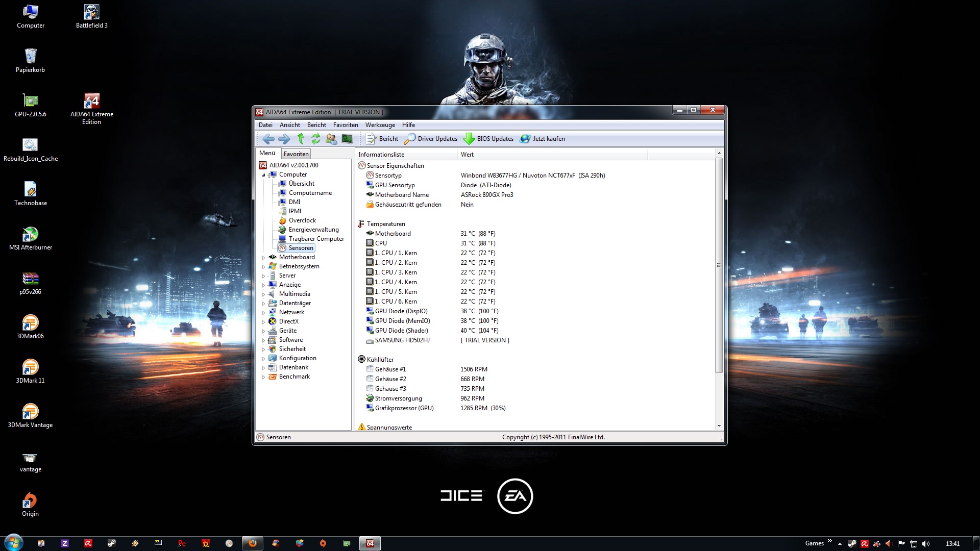Viewport: 980px width, 551px height.
Task: Click the users toolbar icon
Action: coord(331,139)
